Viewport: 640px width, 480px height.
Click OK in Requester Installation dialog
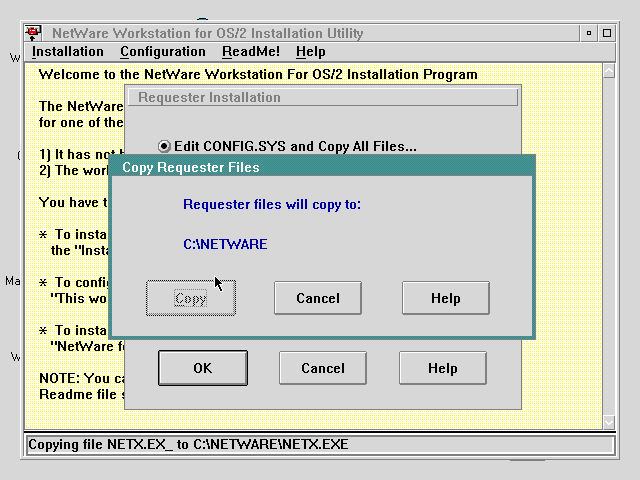coord(203,368)
